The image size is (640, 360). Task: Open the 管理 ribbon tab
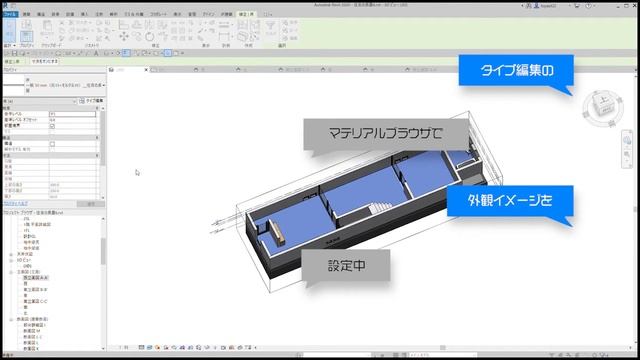click(x=192, y=14)
